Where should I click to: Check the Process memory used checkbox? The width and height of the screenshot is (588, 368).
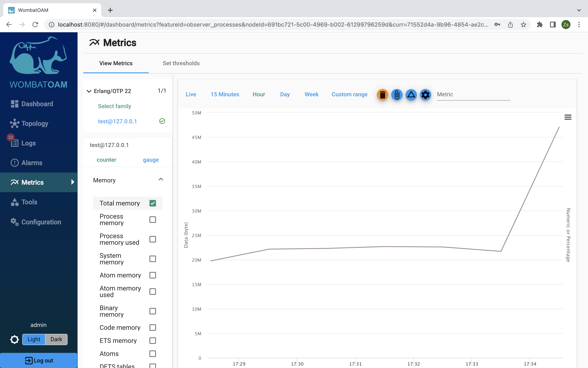point(153,239)
